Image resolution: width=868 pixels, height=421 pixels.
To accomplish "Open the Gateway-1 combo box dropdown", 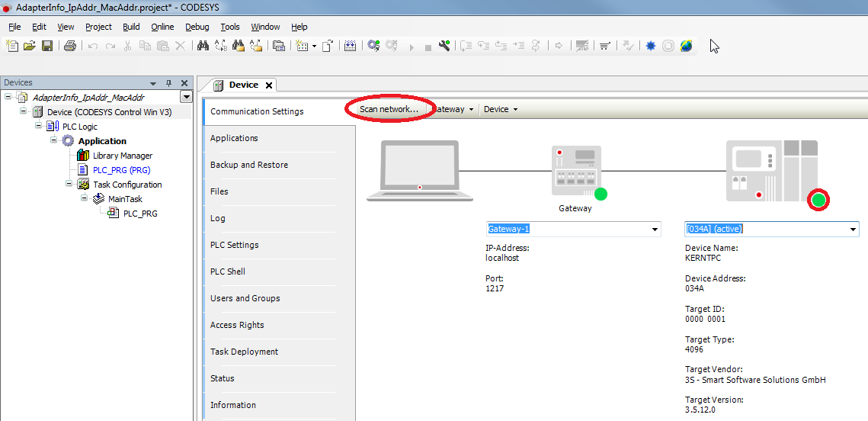I will click(x=654, y=230).
